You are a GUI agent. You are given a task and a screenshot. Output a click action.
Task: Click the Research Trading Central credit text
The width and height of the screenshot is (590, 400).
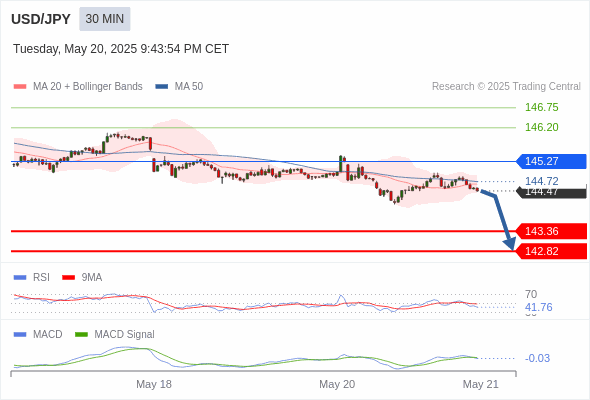(506, 87)
